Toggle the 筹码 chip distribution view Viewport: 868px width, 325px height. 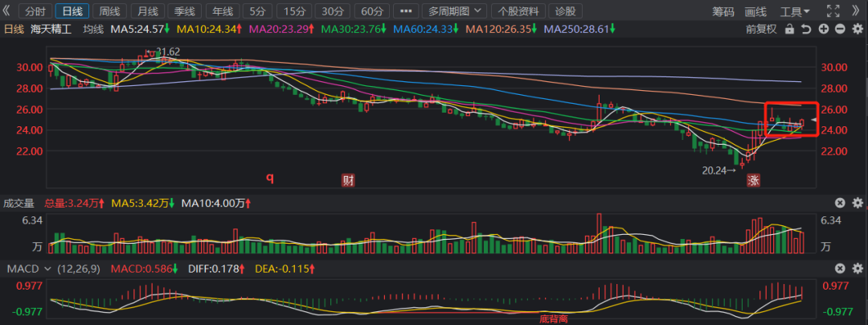pyautogui.click(x=723, y=11)
